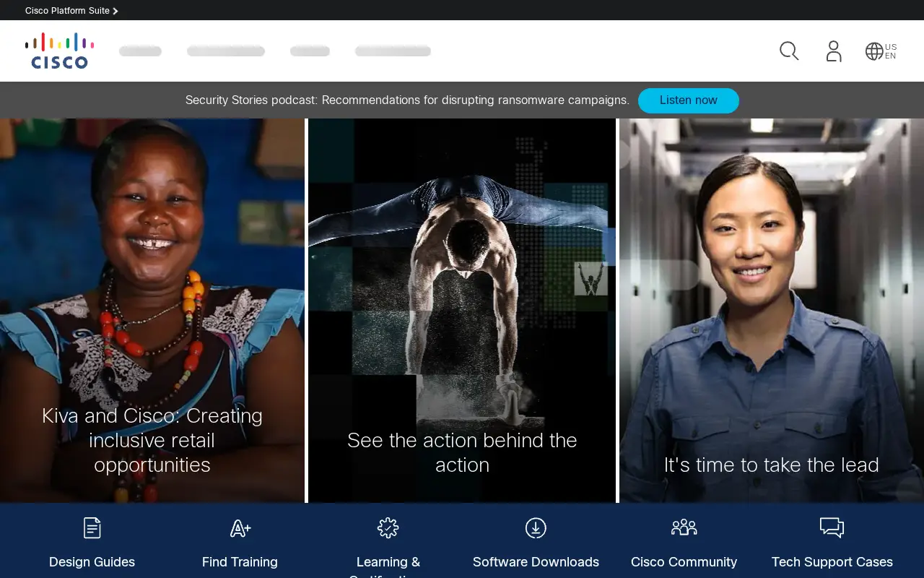
Task: Click the Learning & Certifications badge icon
Action: [388, 528]
